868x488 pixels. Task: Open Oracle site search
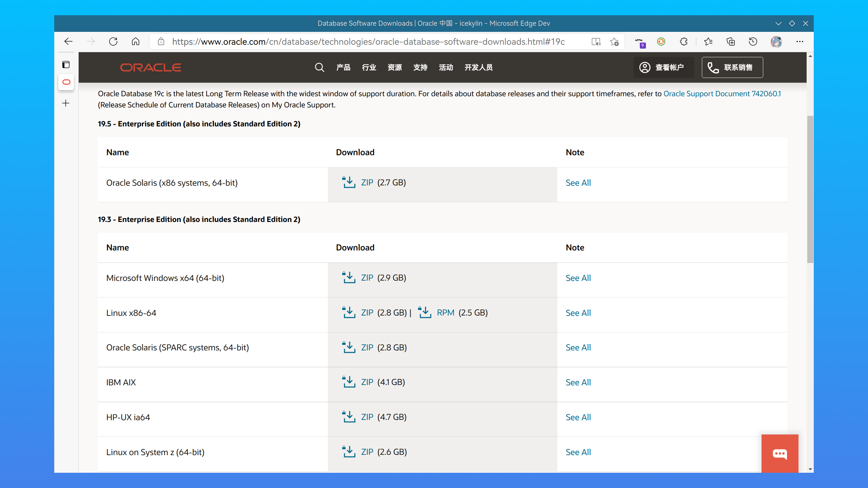click(x=319, y=67)
